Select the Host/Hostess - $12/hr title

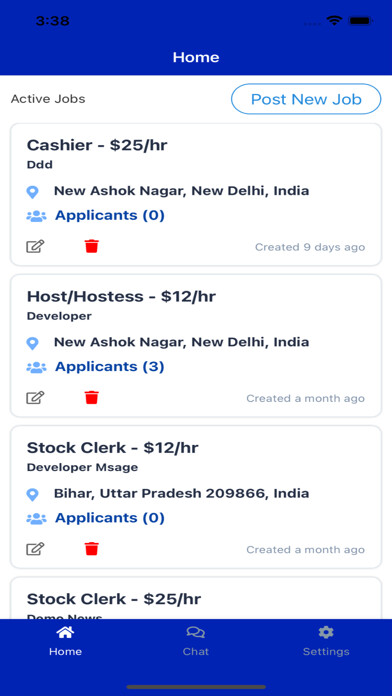121,297
